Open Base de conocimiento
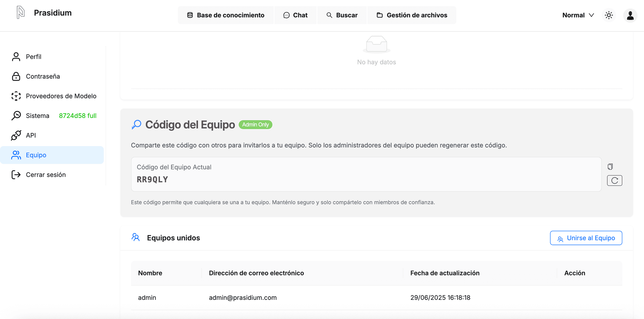Viewport: 644px width, 319px height. pos(225,15)
